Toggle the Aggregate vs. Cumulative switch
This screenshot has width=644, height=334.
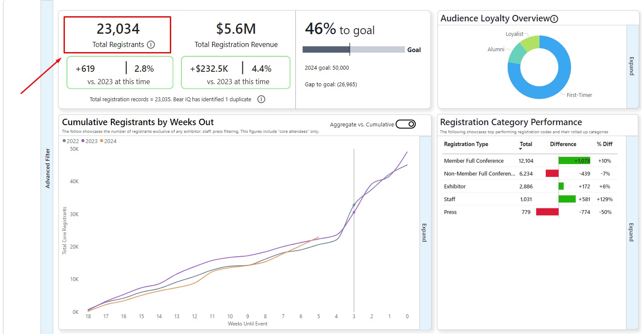(405, 124)
